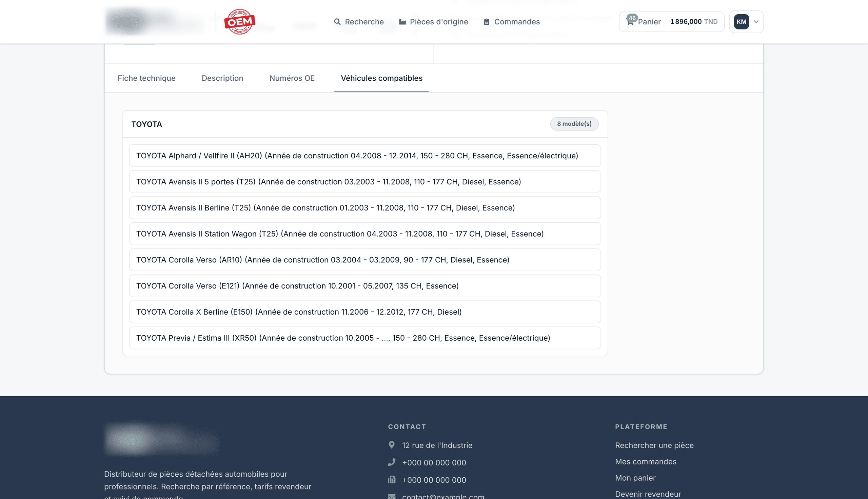Select the Corolla X Berline (E150) row
This screenshot has height=499, width=868.
(365, 312)
